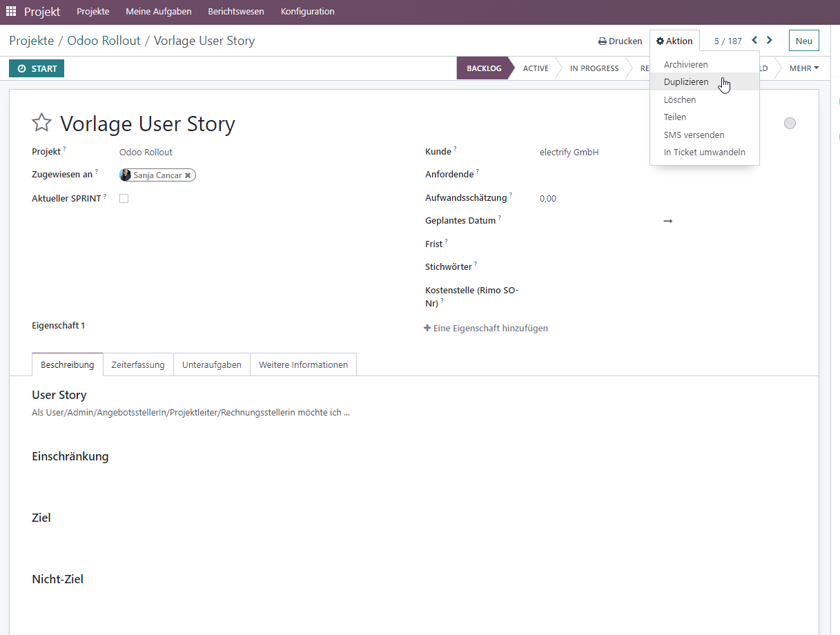The height and width of the screenshot is (635, 840).
Task: Switch to Beschreibung tab
Action: point(68,364)
